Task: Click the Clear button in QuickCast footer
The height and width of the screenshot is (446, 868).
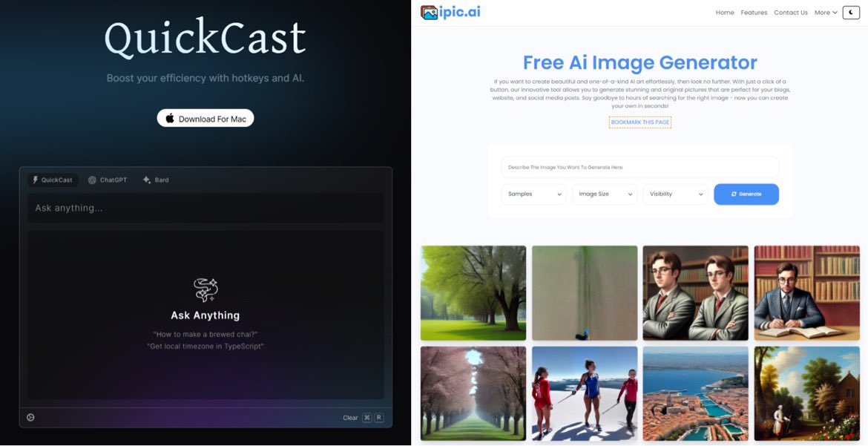Action: (x=350, y=418)
